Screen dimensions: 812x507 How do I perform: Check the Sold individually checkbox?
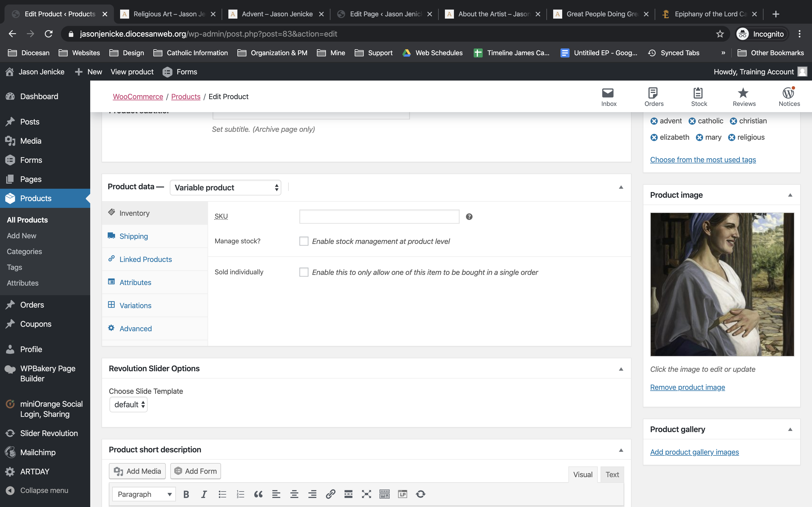coord(304,272)
